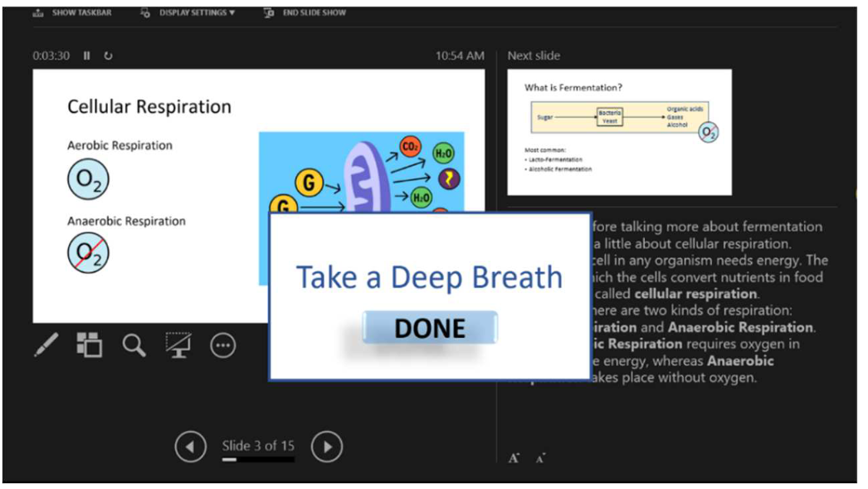
Task: Increase the notes text size
Action: [514, 457]
